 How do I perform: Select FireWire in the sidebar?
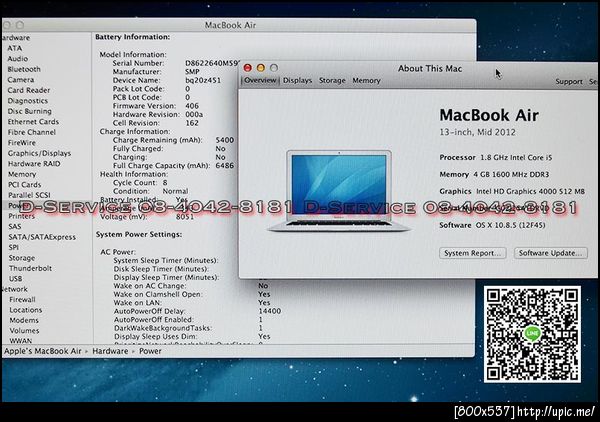click(21, 143)
